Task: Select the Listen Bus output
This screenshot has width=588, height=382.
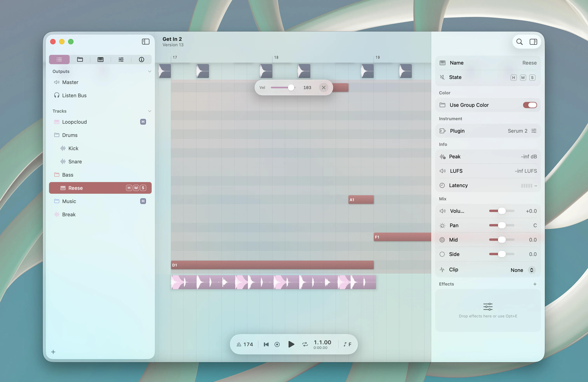Action: point(100,95)
